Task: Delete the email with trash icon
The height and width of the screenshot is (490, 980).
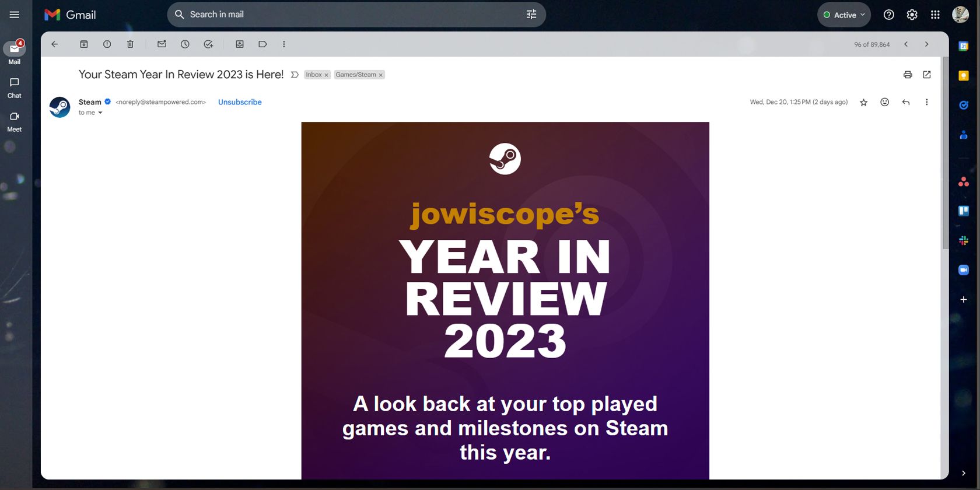Action: click(130, 44)
